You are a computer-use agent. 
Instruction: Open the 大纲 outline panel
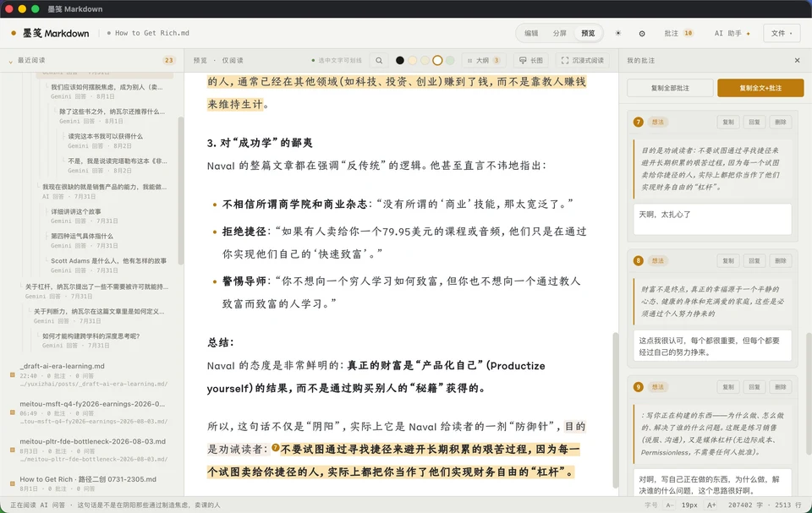pyautogui.click(x=483, y=61)
